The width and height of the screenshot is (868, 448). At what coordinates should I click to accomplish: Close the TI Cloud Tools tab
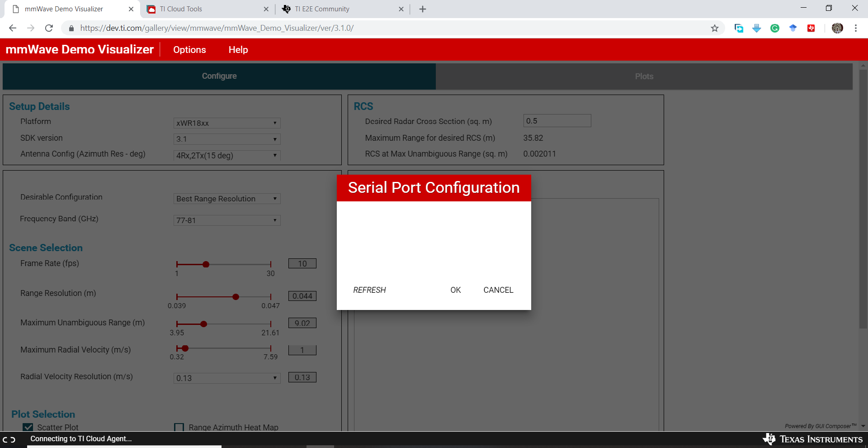click(x=266, y=9)
